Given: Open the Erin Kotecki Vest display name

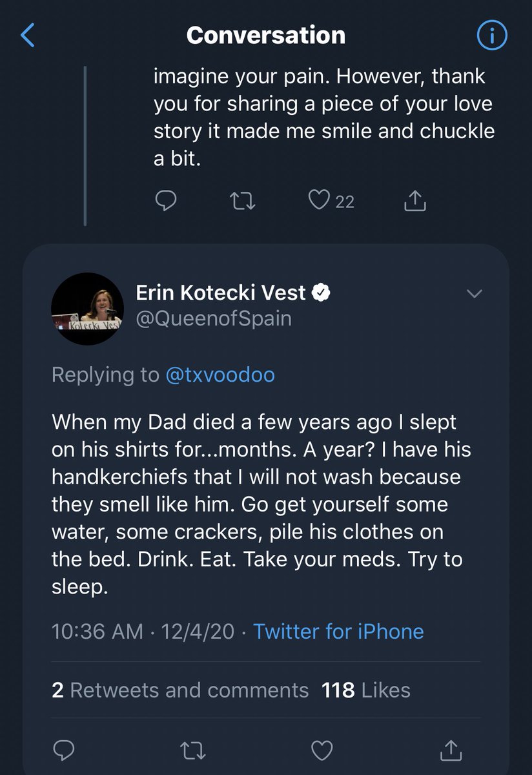Looking at the screenshot, I should [221, 293].
